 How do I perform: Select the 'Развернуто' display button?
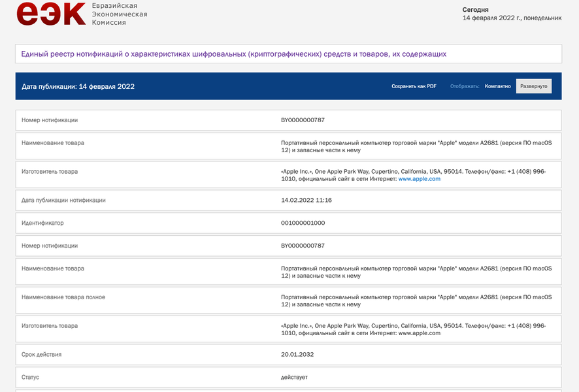[533, 86]
